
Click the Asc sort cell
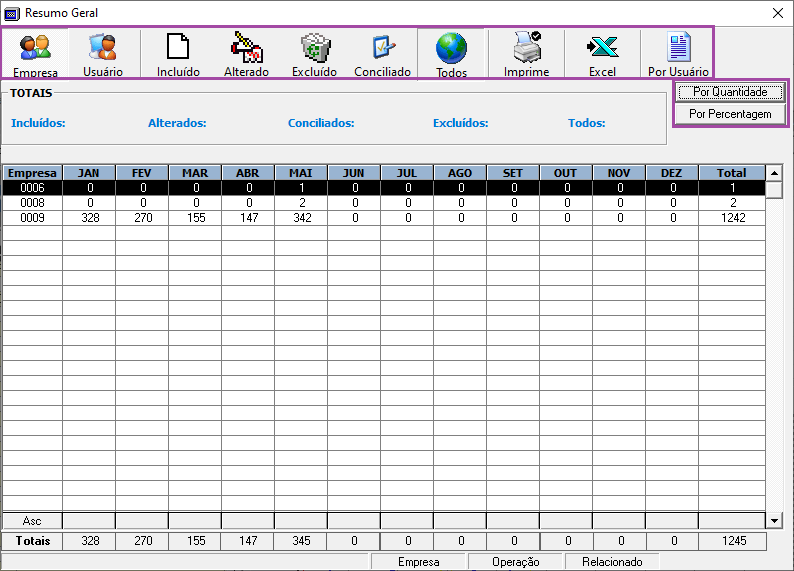click(32, 520)
